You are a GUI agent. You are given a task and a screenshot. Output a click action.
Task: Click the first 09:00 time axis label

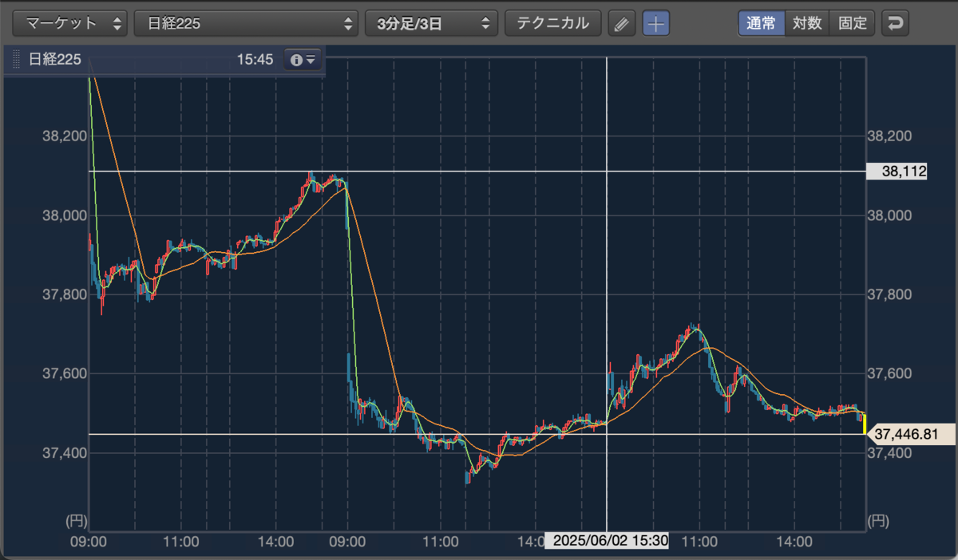89,542
